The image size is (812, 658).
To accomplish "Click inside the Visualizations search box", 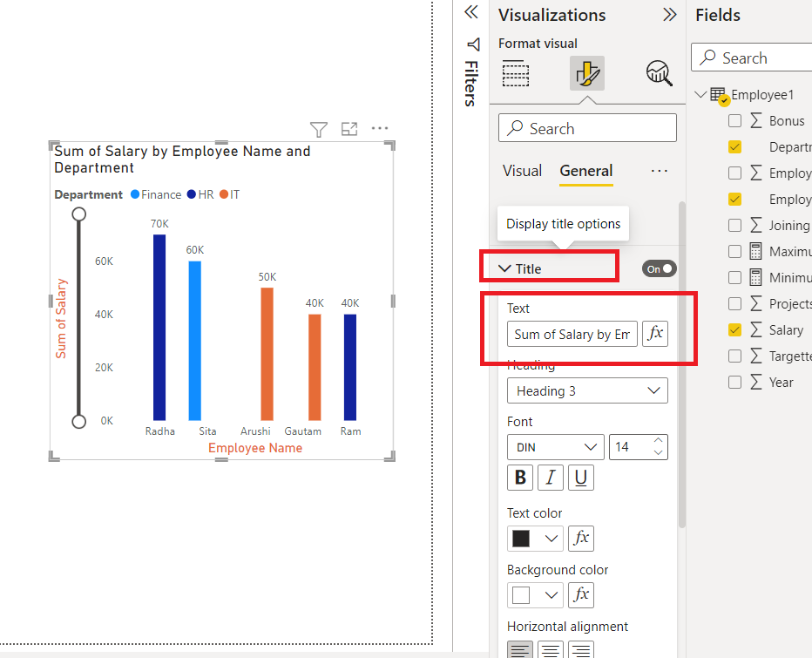I will tap(586, 127).
